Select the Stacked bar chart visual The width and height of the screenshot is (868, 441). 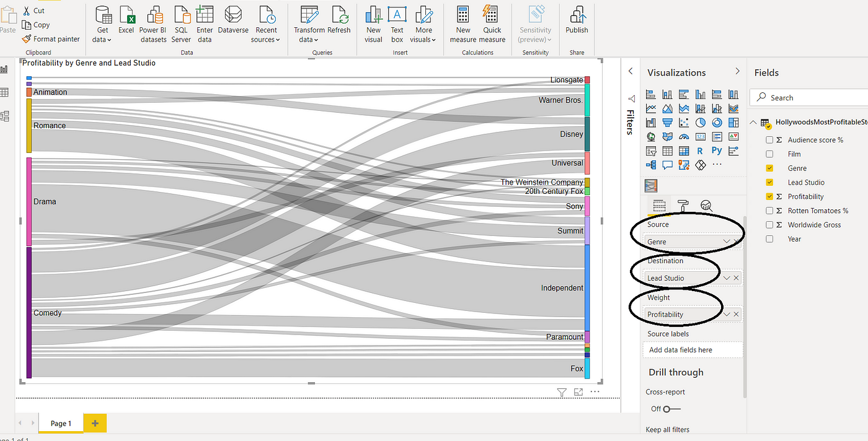point(651,94)
